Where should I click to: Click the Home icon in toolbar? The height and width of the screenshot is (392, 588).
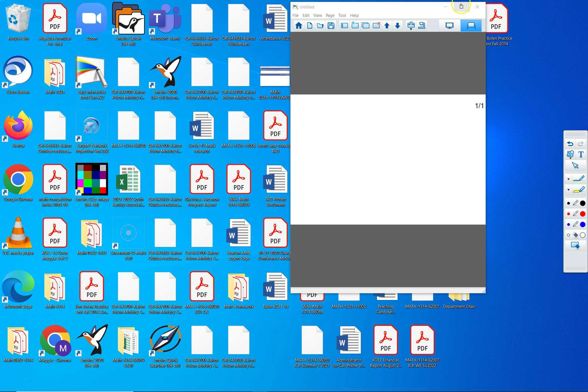[x=299, y=26]
